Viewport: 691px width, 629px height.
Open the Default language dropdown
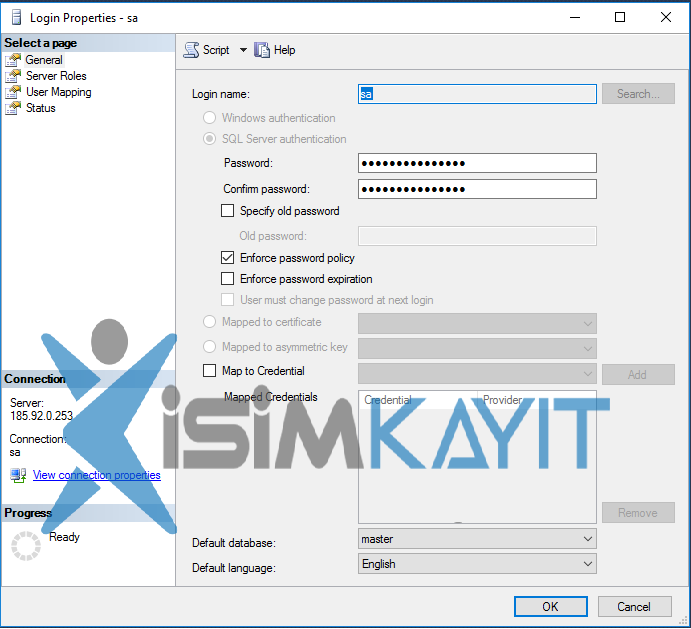coord(477,564)
